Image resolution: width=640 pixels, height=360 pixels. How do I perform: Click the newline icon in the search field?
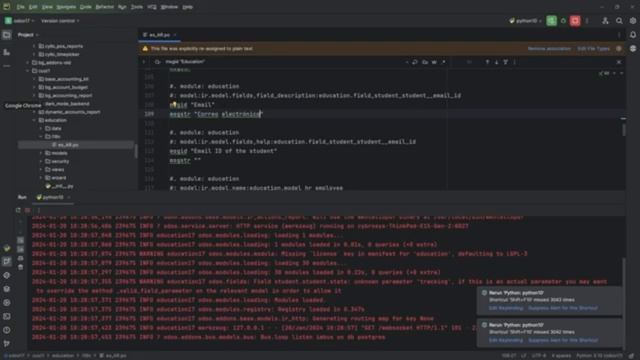click(415, 62)
